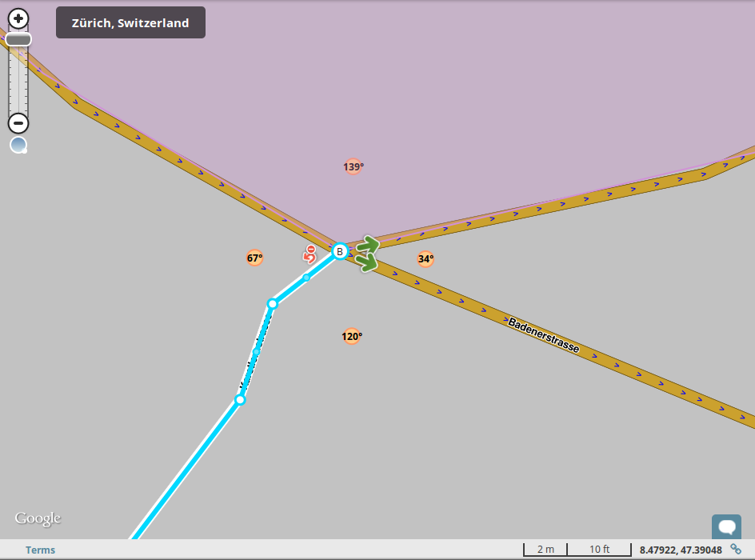
Task: Select the Badenerstrasse street label
Action: [544, 335]
